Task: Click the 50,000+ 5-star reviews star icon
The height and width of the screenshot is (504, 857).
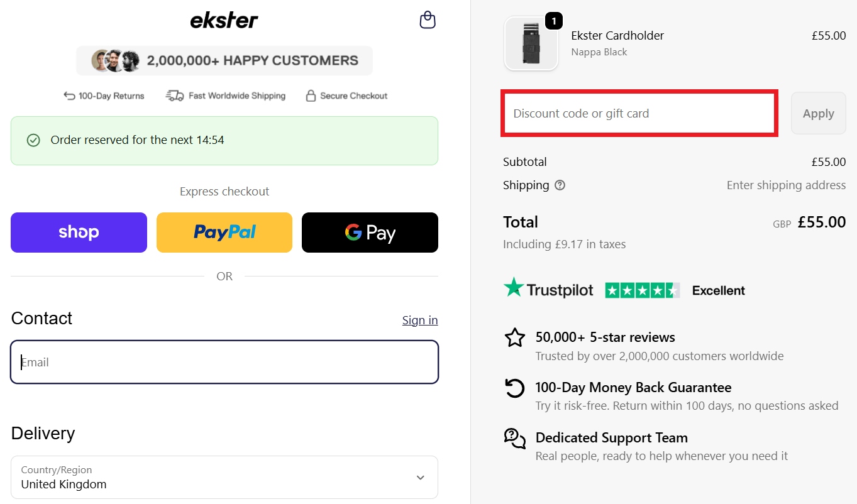Action: [x=515, y=337]
